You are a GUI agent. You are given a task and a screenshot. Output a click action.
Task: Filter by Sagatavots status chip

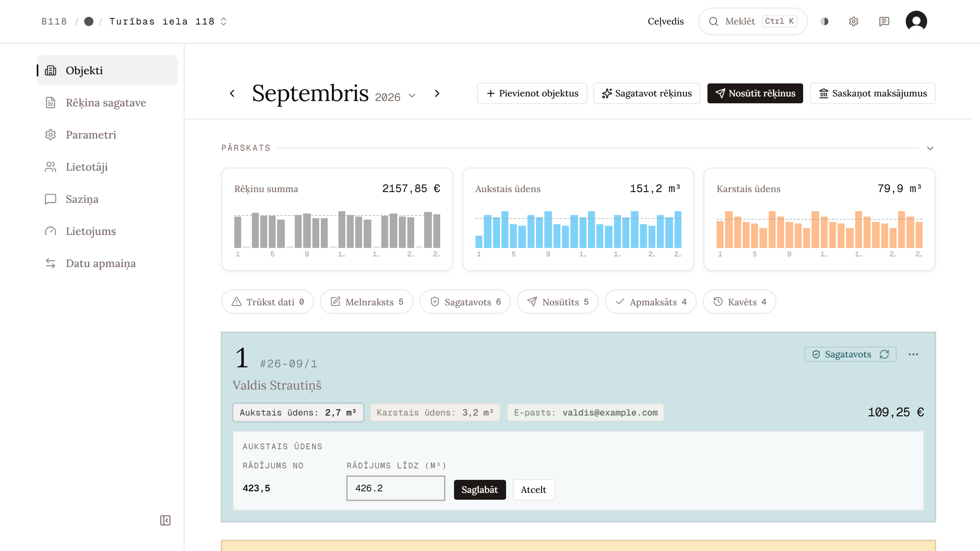[x=465, y=302]
